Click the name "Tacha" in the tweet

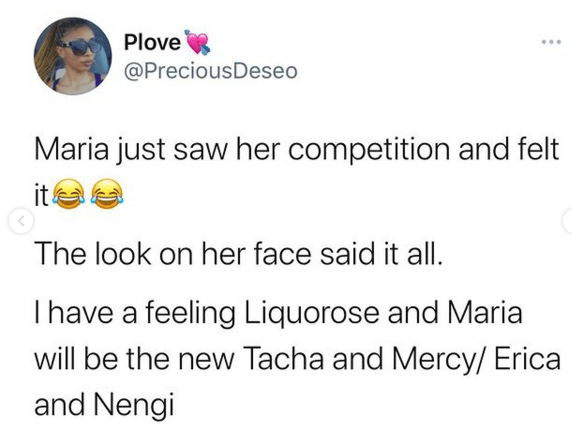pyautogui.click(x=283, y=358)
